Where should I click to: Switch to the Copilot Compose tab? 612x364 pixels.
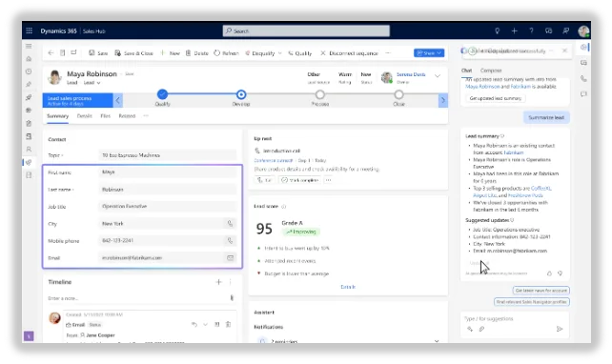point(491,71)
